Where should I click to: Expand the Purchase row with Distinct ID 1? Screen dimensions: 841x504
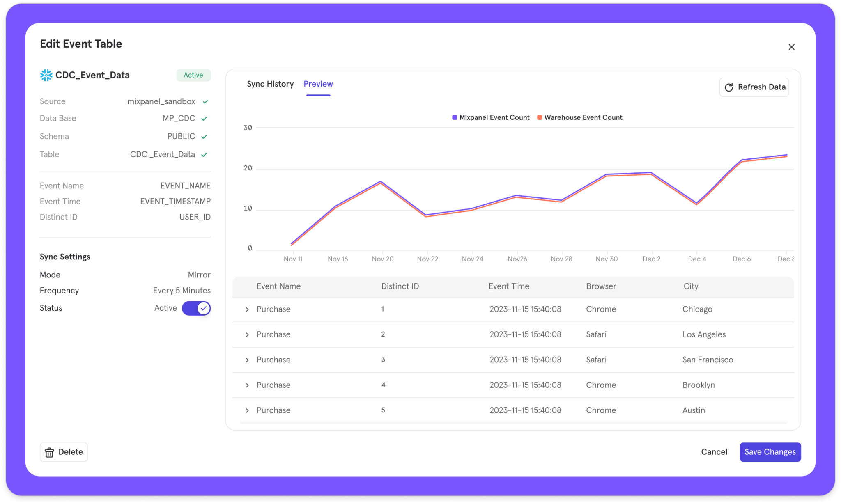coord(247,309)
